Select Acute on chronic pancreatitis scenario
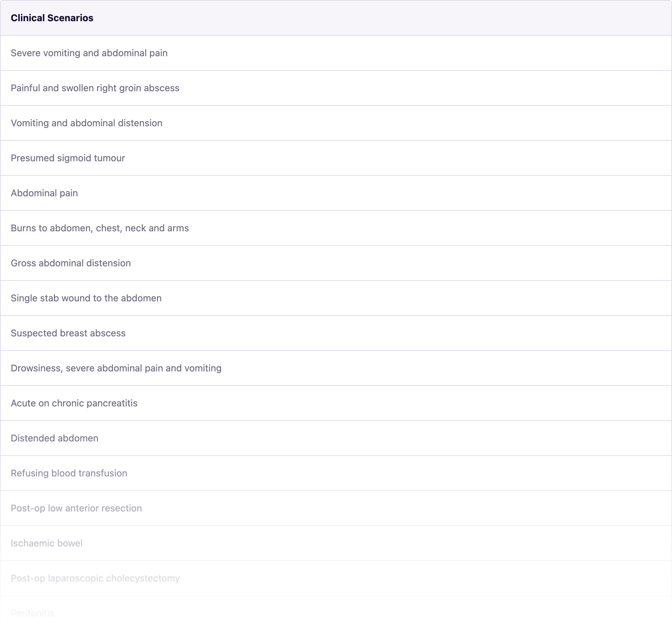 pos(74,403)
